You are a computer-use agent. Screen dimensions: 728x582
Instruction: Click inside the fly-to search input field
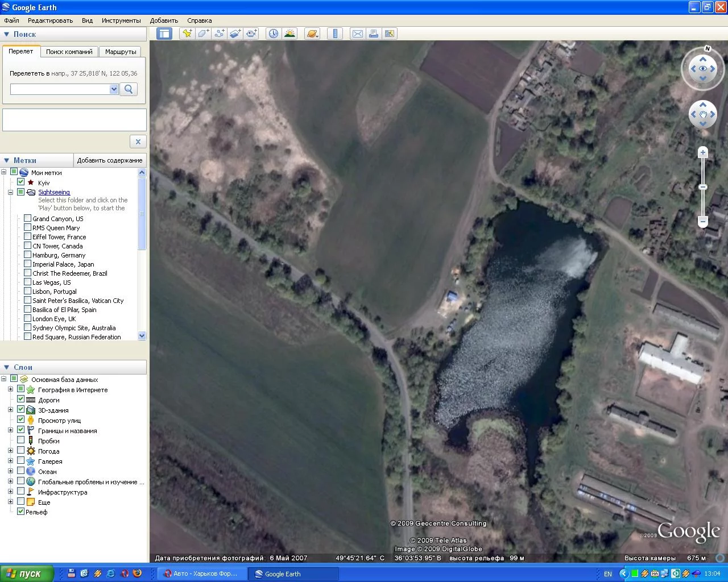(60, 89)
